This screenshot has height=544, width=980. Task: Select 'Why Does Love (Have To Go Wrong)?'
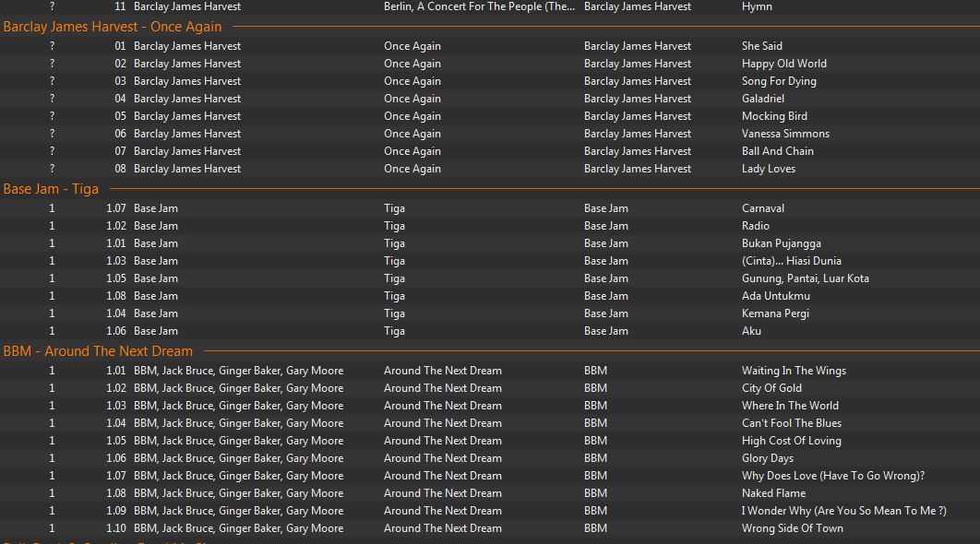coord(833,476)
